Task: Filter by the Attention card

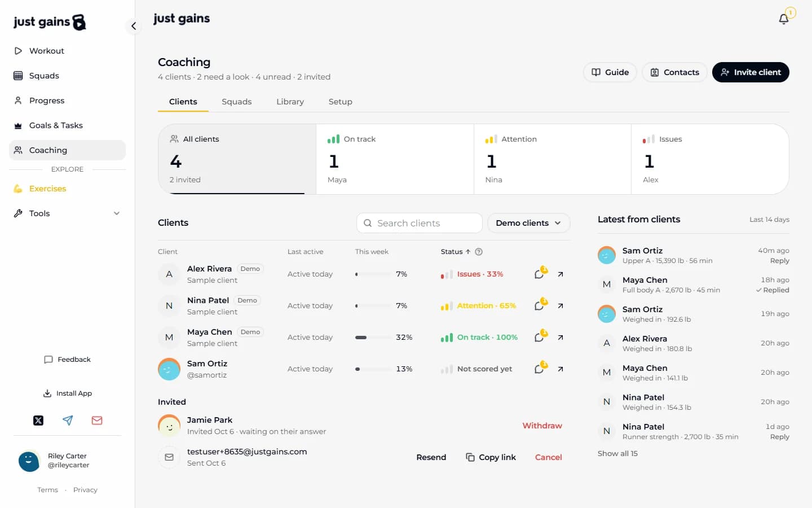Action: point(553,159)
